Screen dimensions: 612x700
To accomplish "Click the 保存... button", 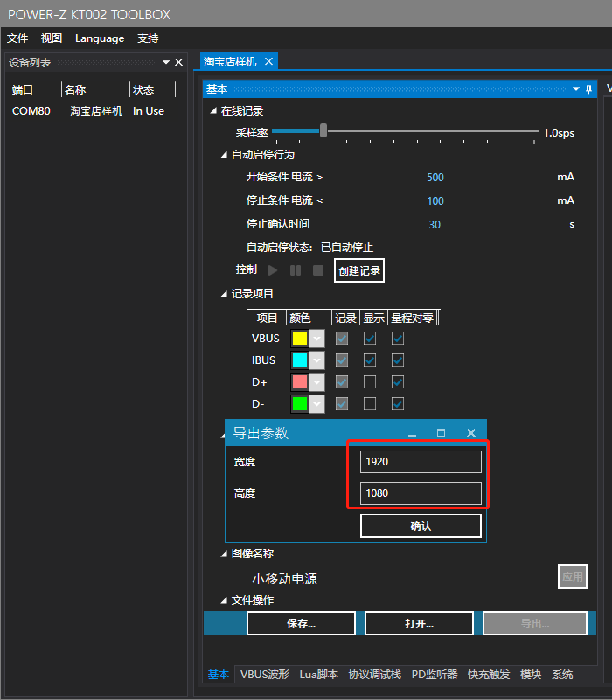I will tap(301, 623).
